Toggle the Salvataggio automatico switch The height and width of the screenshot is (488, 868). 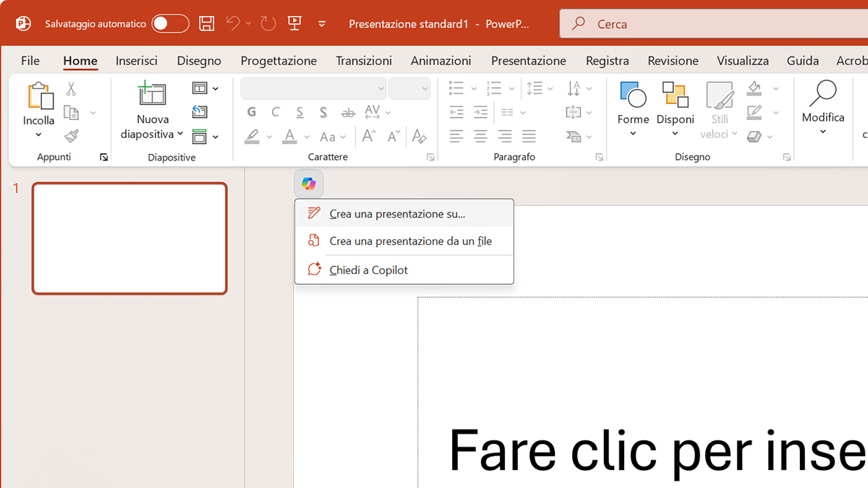[x=170, y=24]
